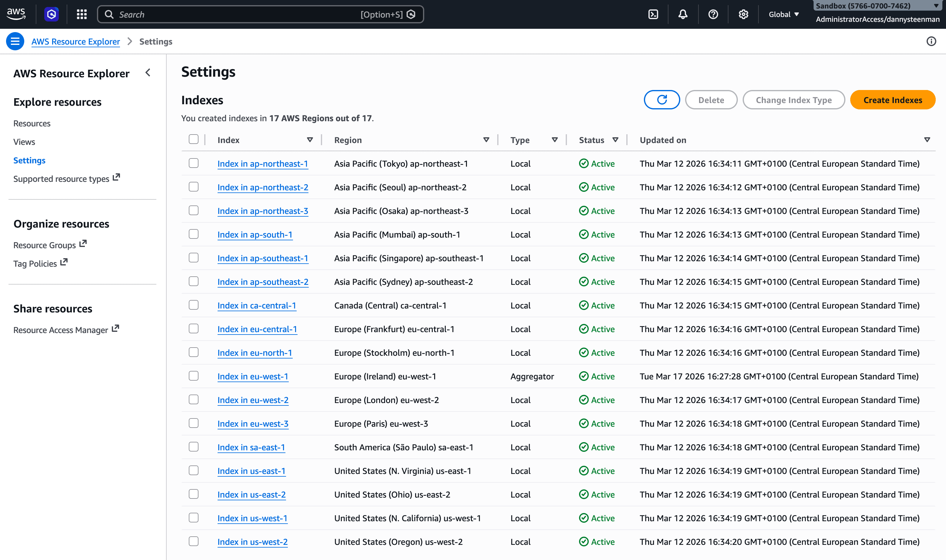Check the select-all indexes checkbox

(x=194, y=139)
